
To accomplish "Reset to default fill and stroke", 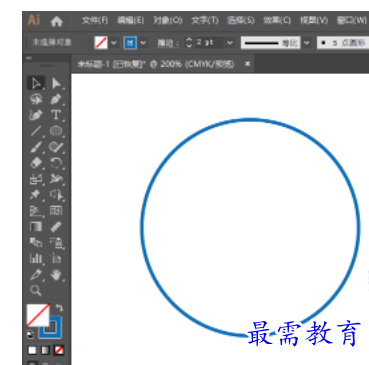I will [30, 334].
